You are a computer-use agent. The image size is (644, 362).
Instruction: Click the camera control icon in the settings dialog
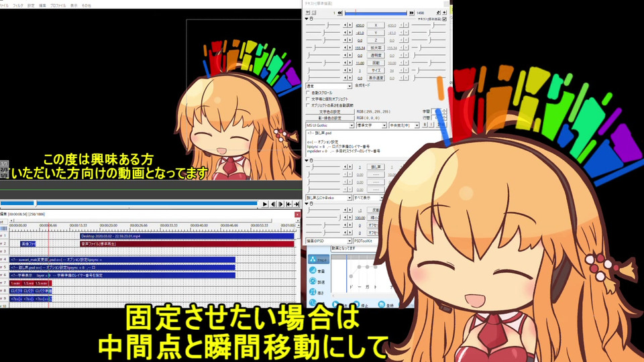[308, 13]
